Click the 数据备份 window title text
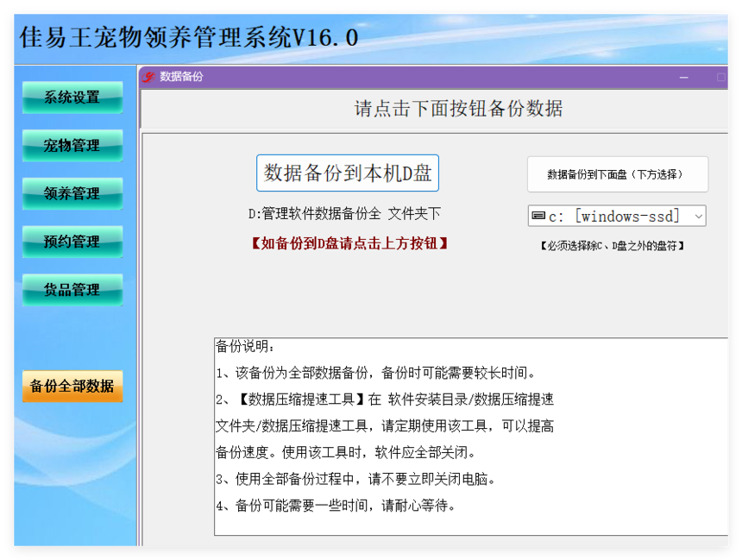 tap(181, 77)
